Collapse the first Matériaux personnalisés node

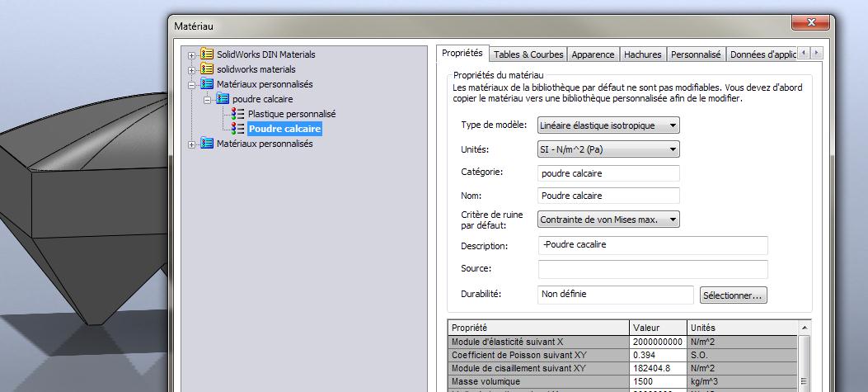tap(191, 85)
